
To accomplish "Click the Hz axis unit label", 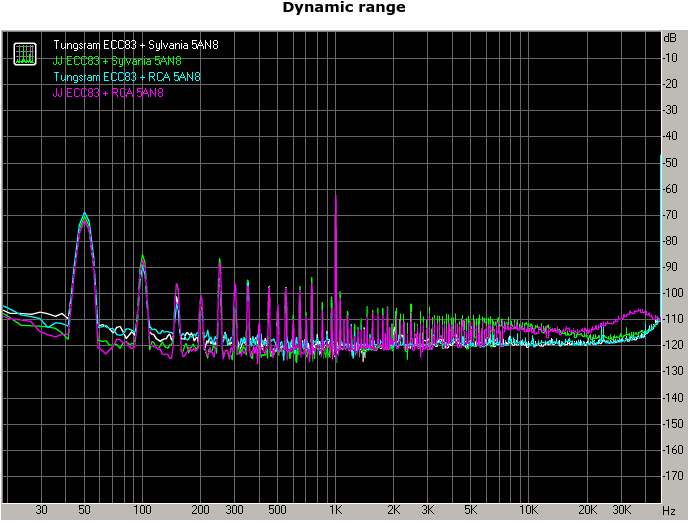I will coord(668,511).
